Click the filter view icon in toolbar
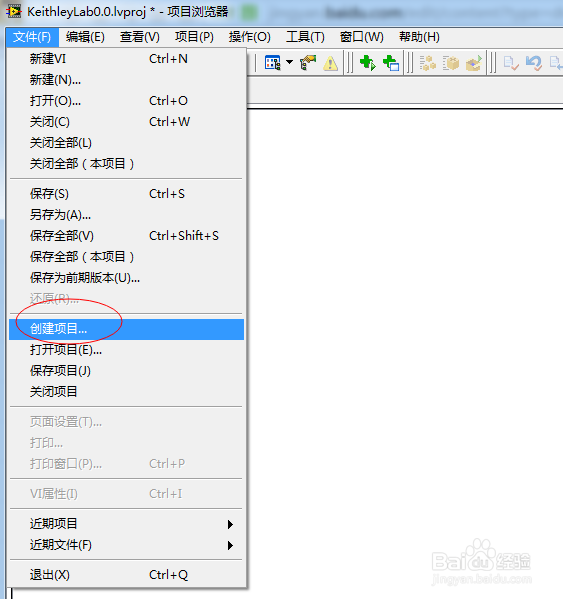This screenshot has height=599, width=563. (x=273, y=63)
